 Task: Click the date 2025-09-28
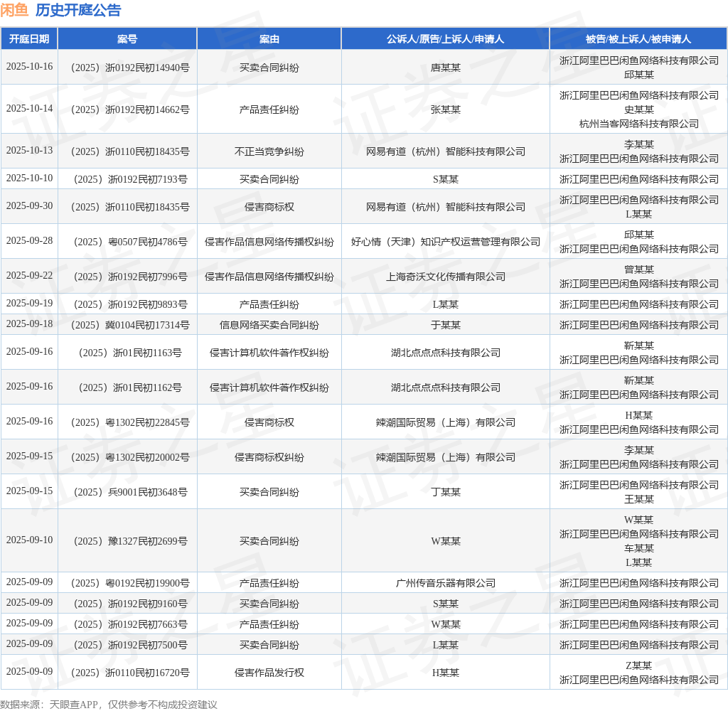pos(29,240)
